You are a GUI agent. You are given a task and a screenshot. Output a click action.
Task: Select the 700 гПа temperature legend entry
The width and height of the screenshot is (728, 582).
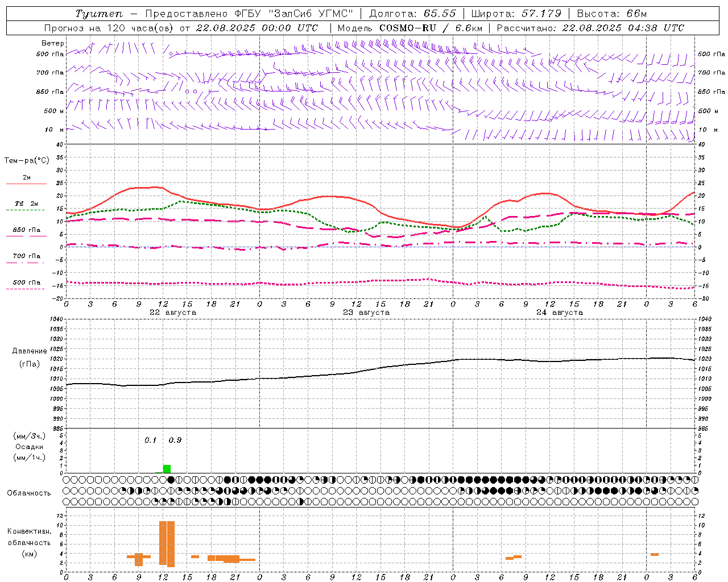click(x=27, y=258)
